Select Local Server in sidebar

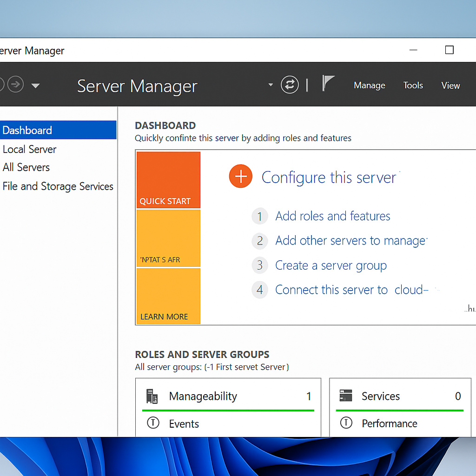point(29,149)
